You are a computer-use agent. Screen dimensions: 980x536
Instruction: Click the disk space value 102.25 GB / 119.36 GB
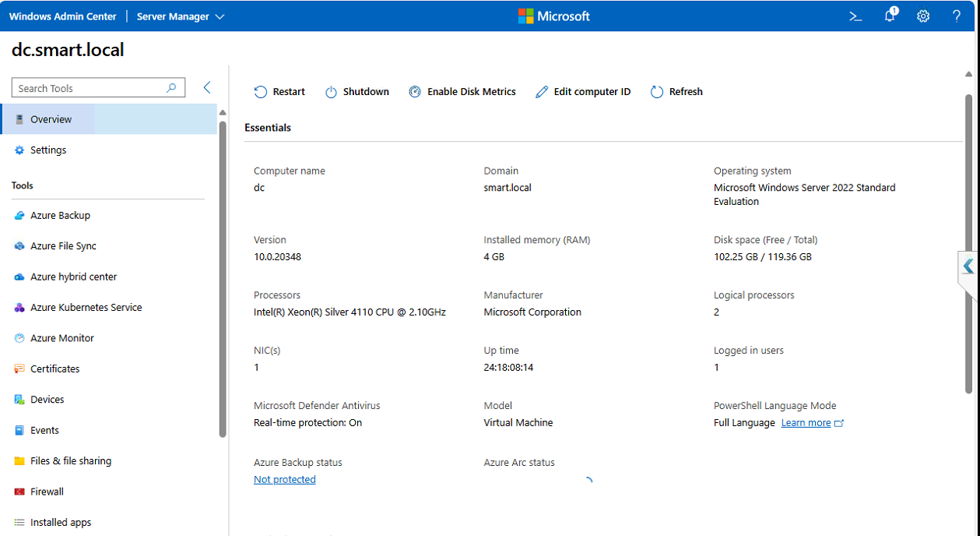(x=763, y=257)
